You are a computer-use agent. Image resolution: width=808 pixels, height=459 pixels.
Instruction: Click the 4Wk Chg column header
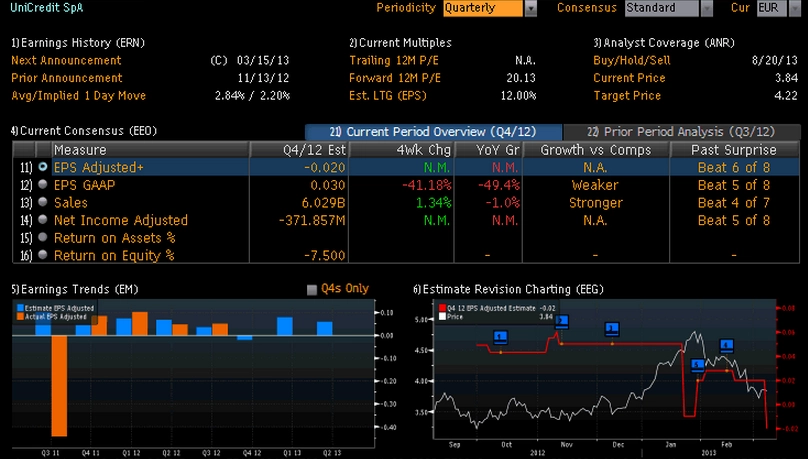[x=402, y=150]
